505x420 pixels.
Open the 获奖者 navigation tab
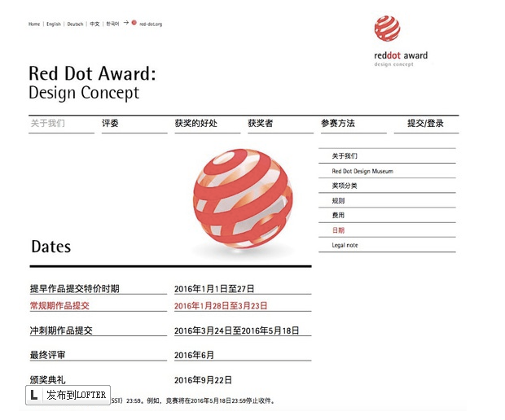260,123
